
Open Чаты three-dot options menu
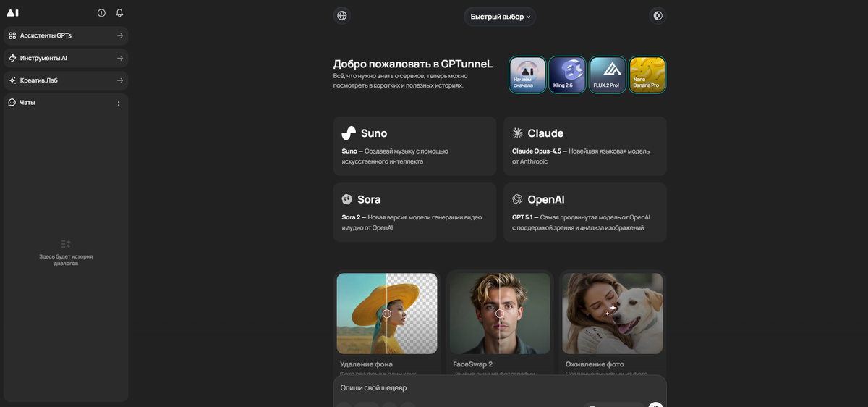[119, 104]
